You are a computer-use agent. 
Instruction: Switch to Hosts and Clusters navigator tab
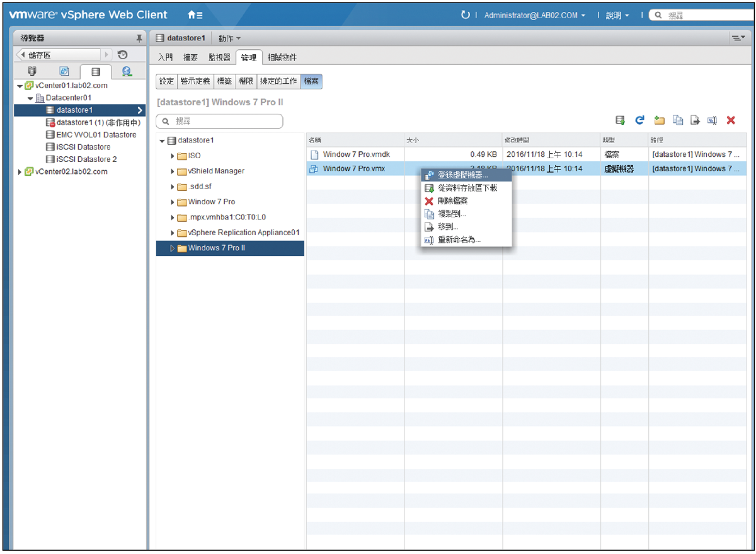pos(33,71)
